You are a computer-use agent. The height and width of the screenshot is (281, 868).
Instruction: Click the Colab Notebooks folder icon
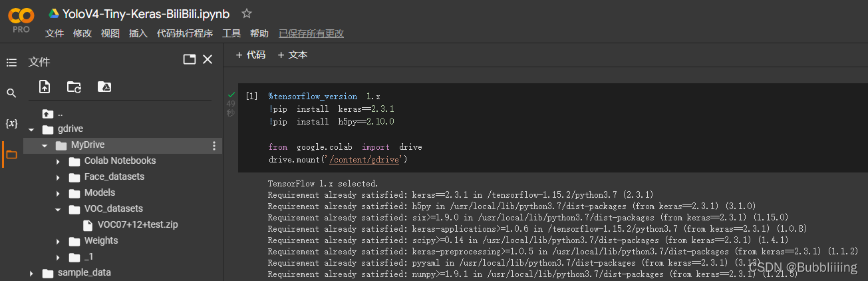coord(74,161)
